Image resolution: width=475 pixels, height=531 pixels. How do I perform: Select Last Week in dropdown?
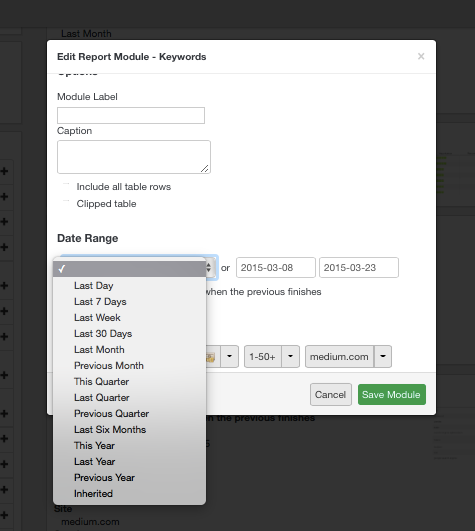[129, 317]
